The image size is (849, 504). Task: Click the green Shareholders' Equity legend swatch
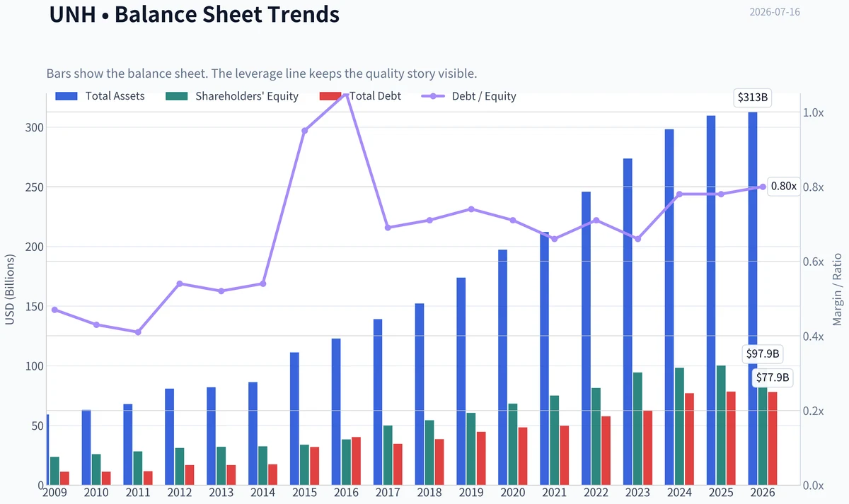(175, 96)
